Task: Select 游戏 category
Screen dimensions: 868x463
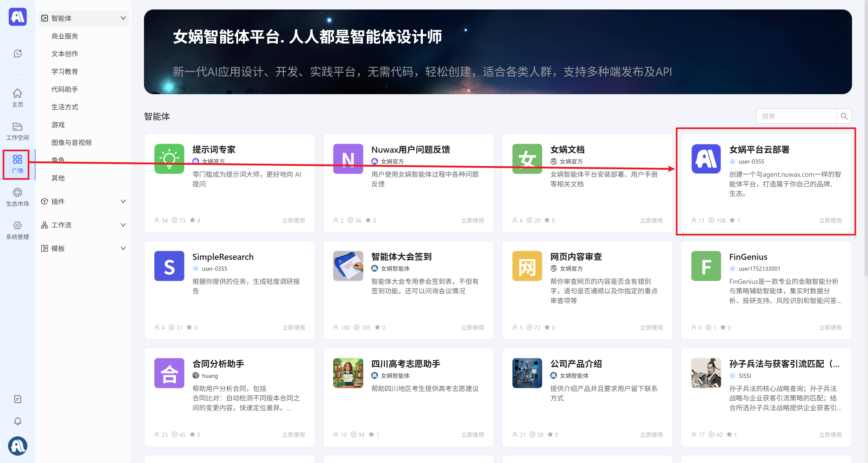Action: click(58, 124)
